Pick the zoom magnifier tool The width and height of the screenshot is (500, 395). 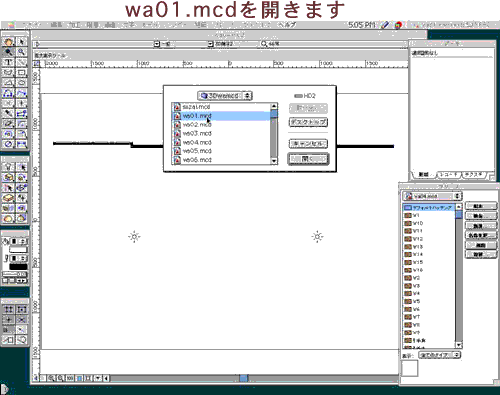(22, 52)
